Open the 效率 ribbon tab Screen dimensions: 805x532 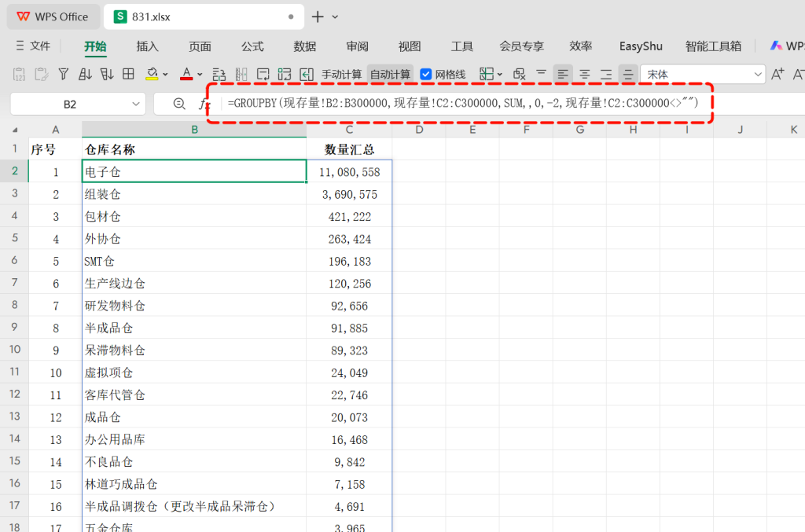pos(581,46)
